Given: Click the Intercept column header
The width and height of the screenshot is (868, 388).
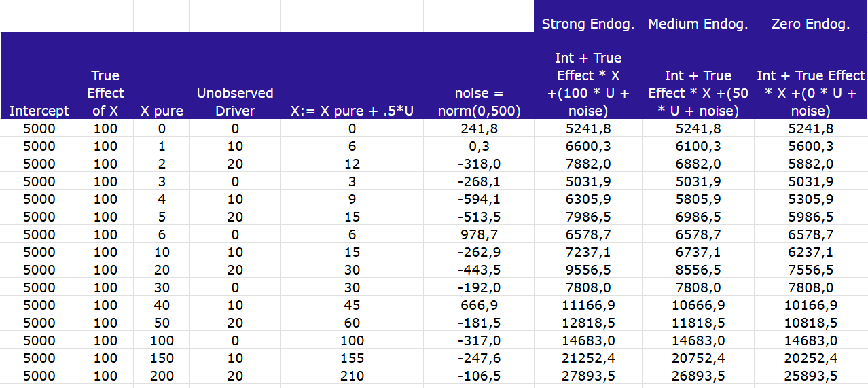Looking at the screenshot, I should [x=39, y=111].
